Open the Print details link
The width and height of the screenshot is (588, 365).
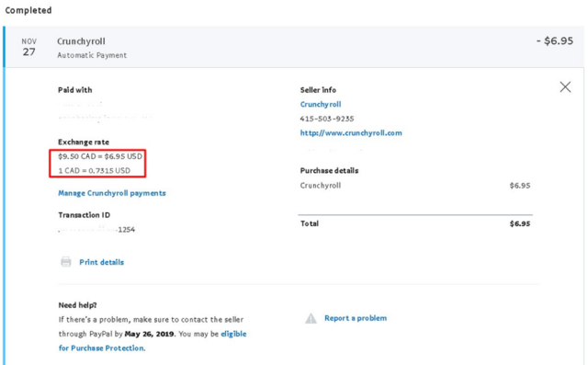[101, 262]
